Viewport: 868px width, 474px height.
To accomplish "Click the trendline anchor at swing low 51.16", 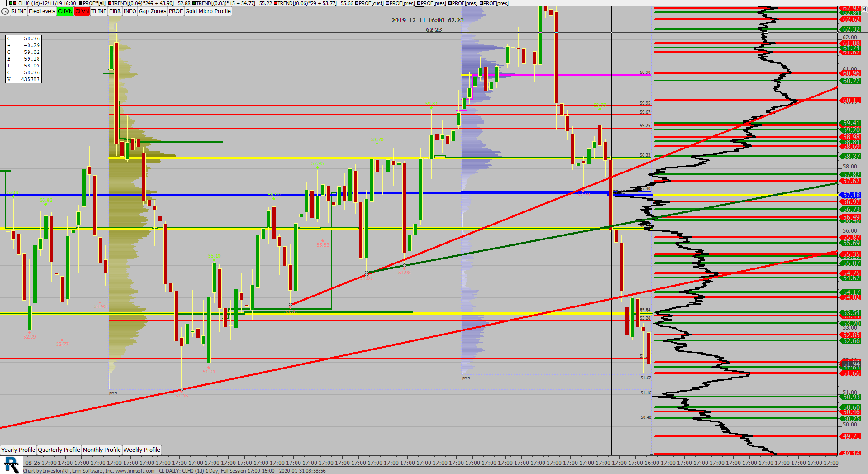I will [x=182, y=389].
